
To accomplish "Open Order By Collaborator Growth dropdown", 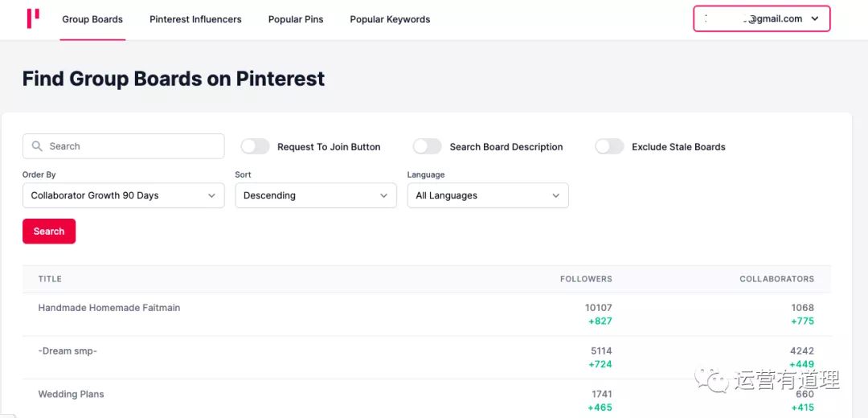I will point(124,195).
